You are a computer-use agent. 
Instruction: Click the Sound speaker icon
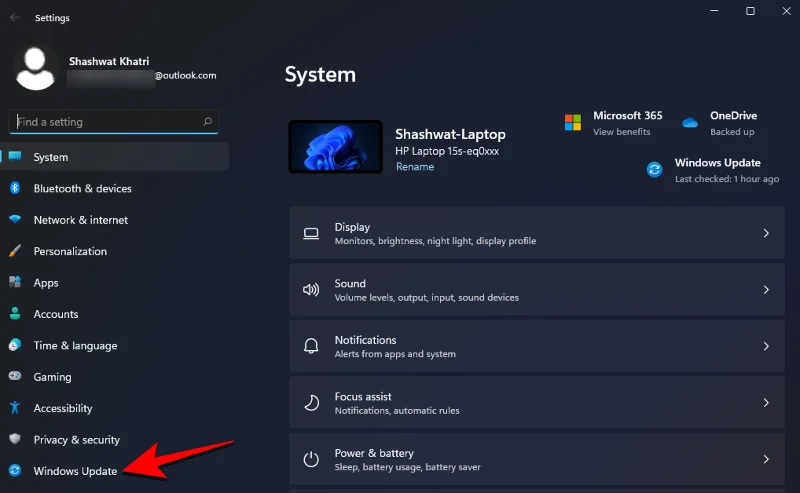[311, 290]
